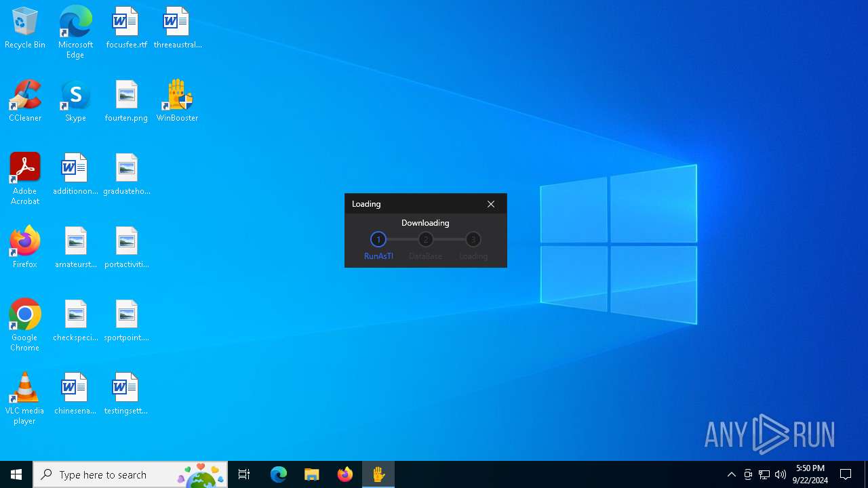Close the Loading dialog window
Viewport: 868px width, 488px height.
tap(491, 204)
